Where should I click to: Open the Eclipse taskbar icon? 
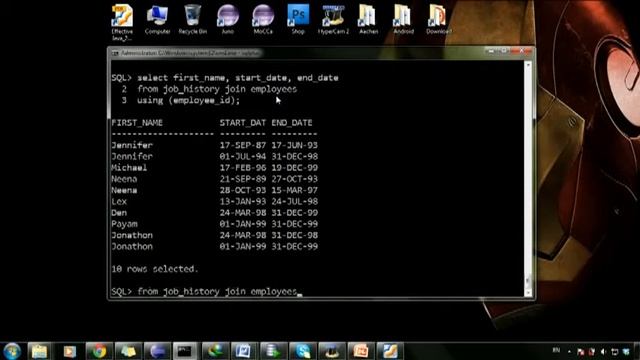(x=157, y=351)
